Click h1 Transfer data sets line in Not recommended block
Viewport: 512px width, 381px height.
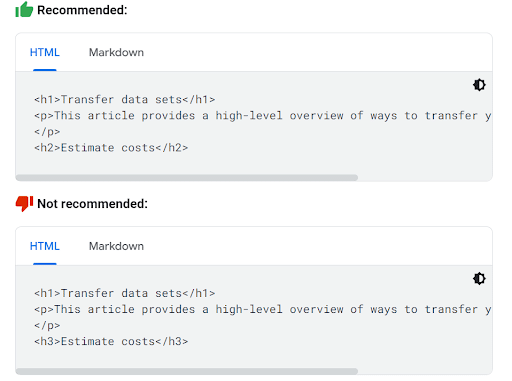(125, 293)
